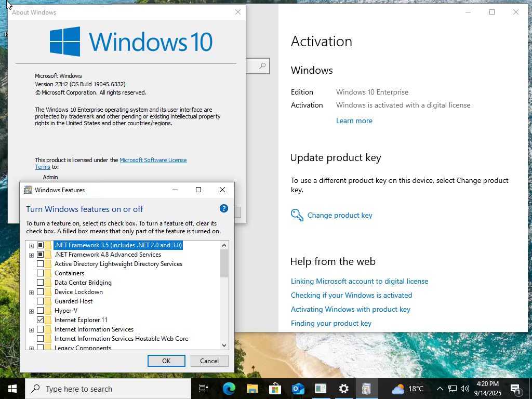Open Finding your product key link
The image size is (532, 399).
(x=331, y=323)
